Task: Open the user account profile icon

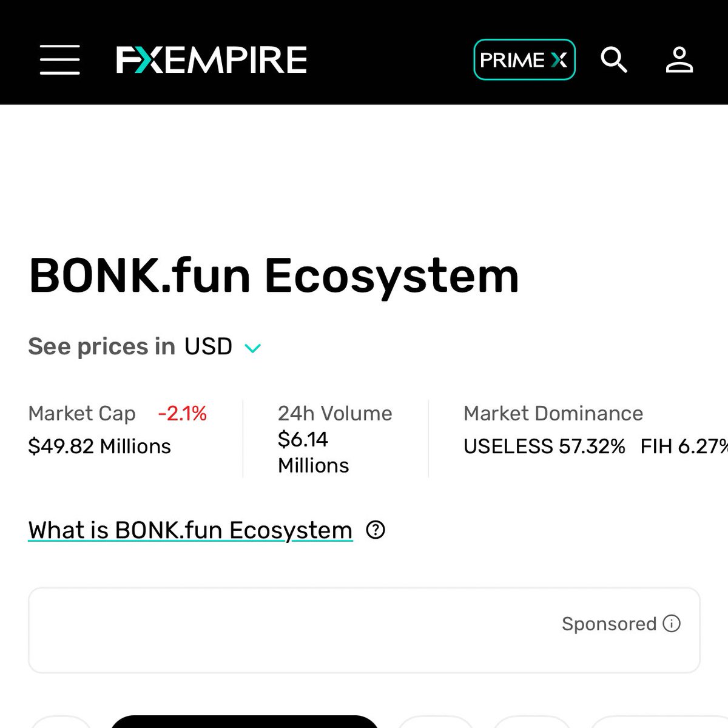Action: [679, 60]
